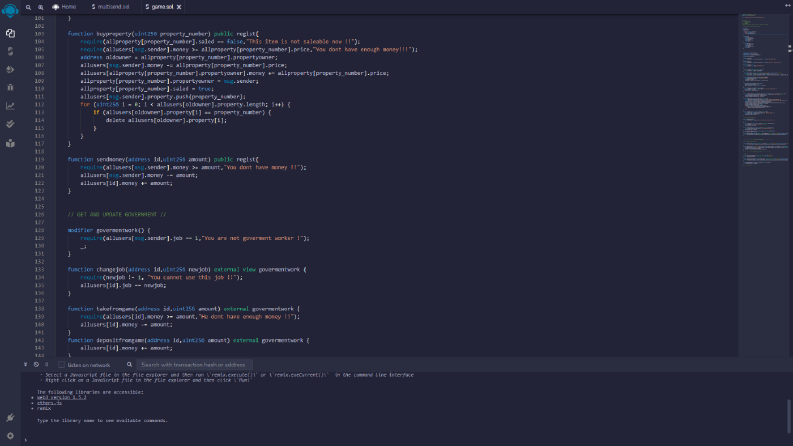
Task: Click line number 138 in the gutter
Action: click(39, 308)
